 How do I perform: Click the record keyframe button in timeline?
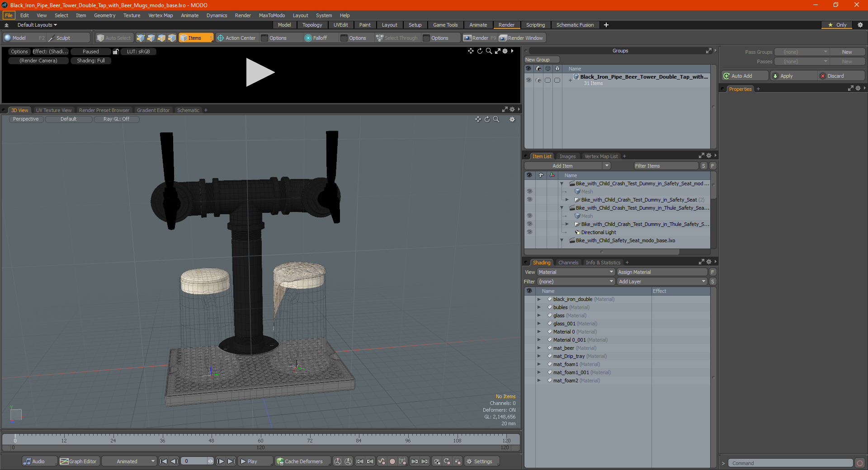pos(392,461)
